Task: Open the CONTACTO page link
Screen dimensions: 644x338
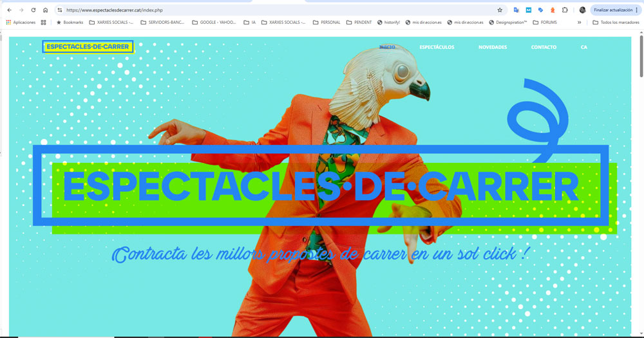Action: (544, 47)
